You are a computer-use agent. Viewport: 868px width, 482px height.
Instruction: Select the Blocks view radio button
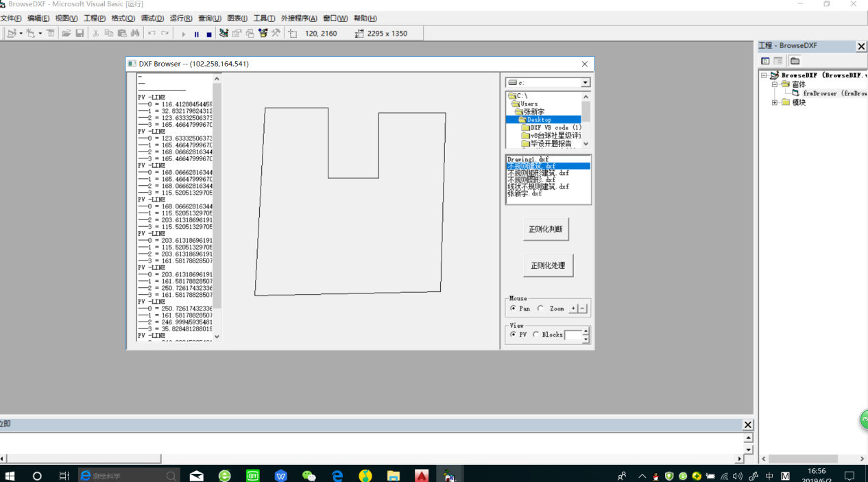(535, 335)
